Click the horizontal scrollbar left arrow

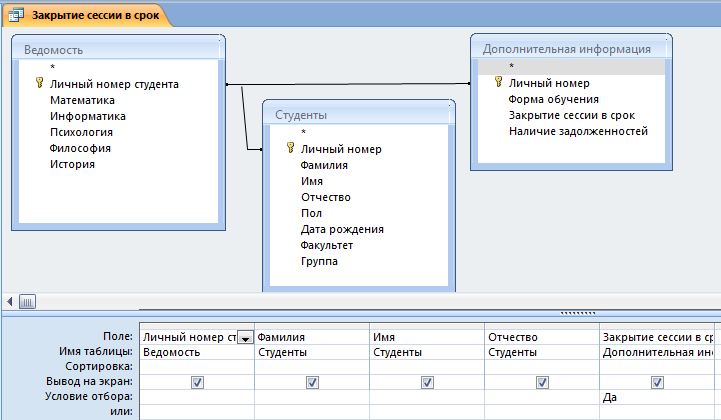pyautogui.click(x=9, y=300)
